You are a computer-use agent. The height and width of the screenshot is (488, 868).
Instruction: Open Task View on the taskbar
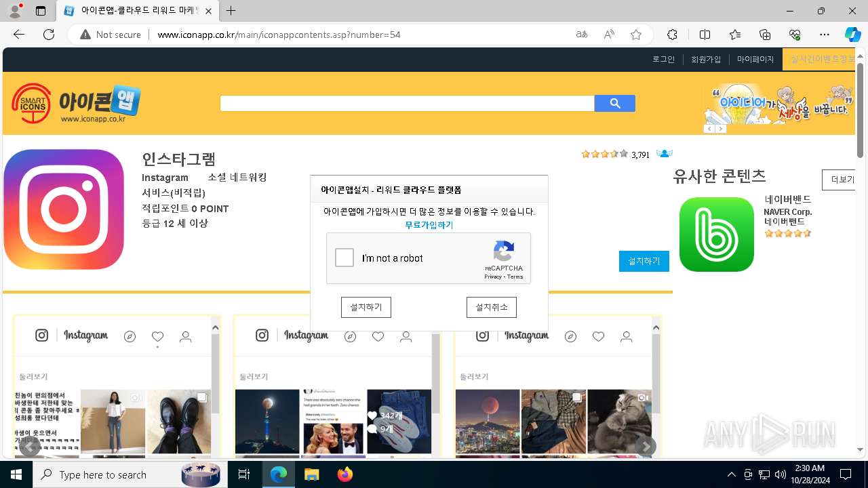coord(244,474)
